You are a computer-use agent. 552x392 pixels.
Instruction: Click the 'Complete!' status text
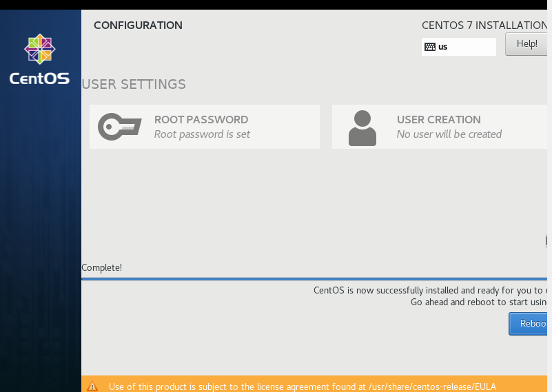(x=102, y=268)
